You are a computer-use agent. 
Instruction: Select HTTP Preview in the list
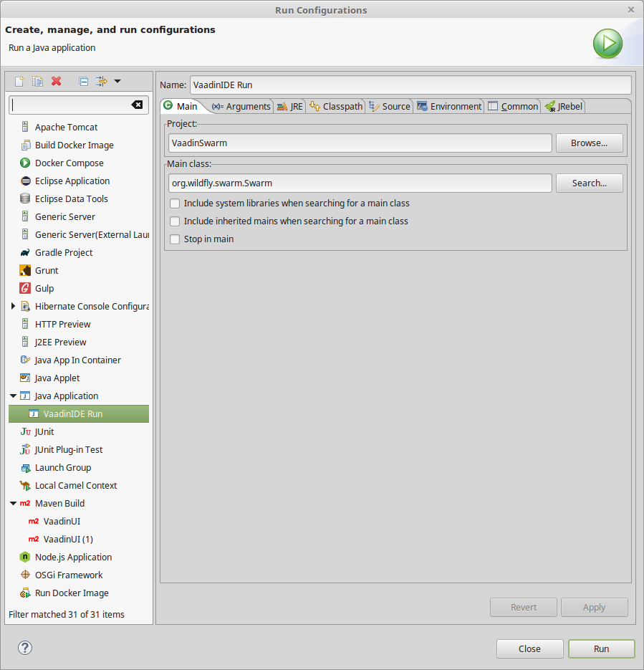pos(63,325)
